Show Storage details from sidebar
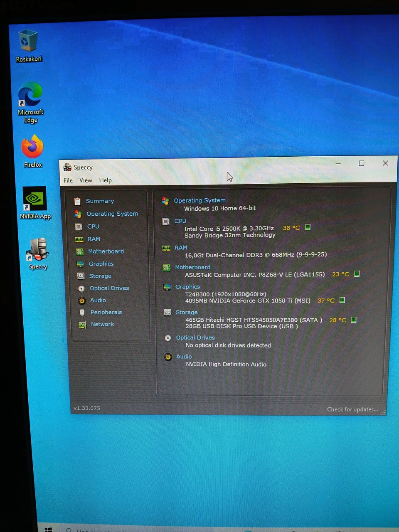399x532 pixels. pyautogui.click(x=100, y=276)
